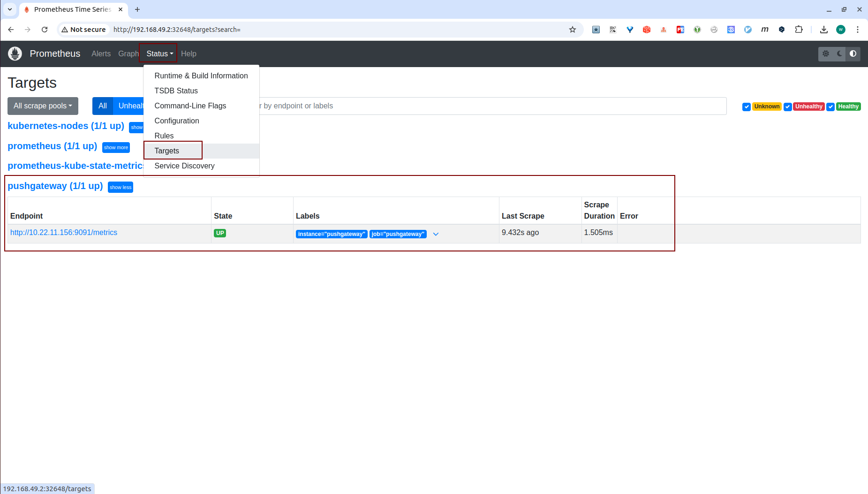
Task: Open the blue JS extension
Action: (731, 30)
